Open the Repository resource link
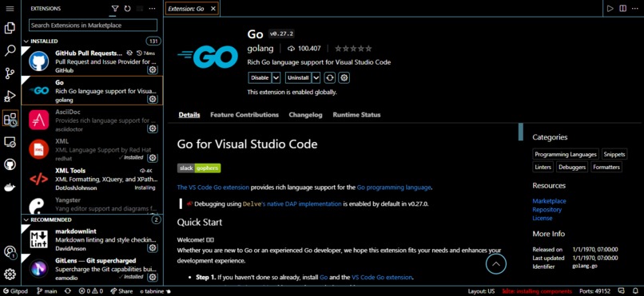This screenshot has width=644, height=296. [547, 210]
